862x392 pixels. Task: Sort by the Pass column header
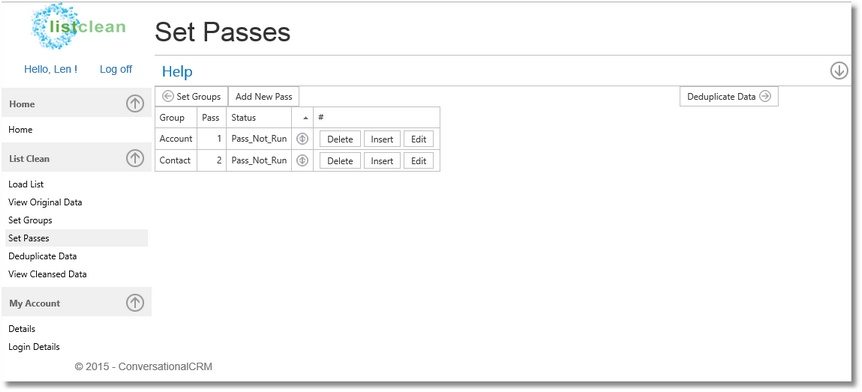point(212,118)
